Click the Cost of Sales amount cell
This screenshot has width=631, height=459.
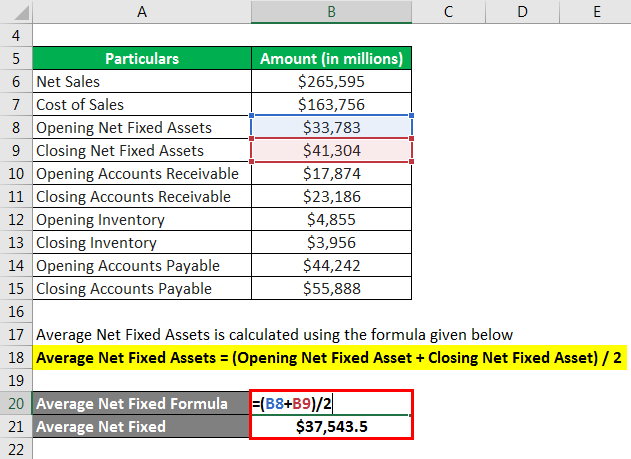coord(331,104)
